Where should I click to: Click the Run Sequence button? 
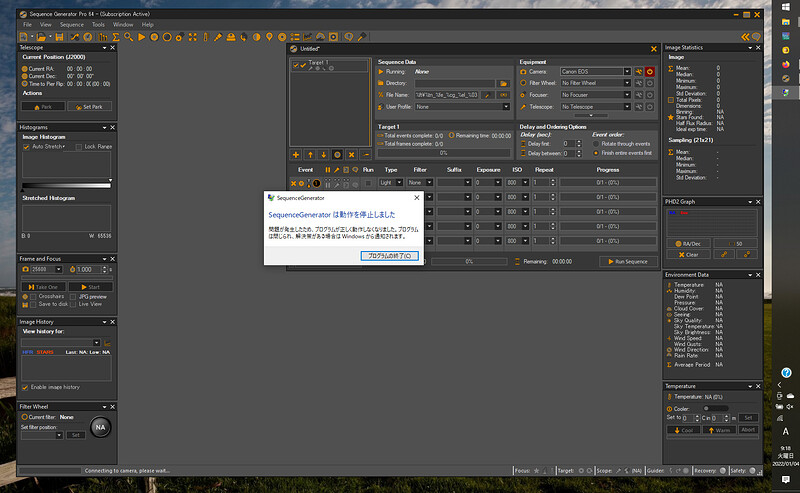tap(627, 261)
